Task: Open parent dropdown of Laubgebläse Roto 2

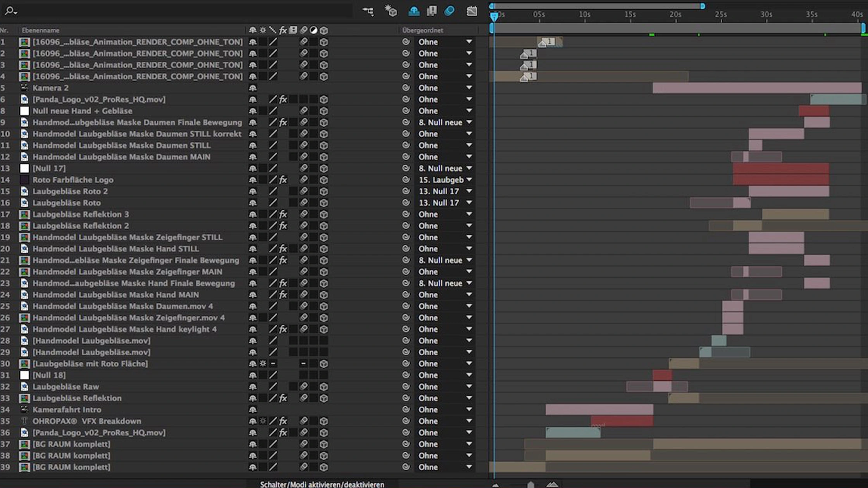Action: coord(445,191)
